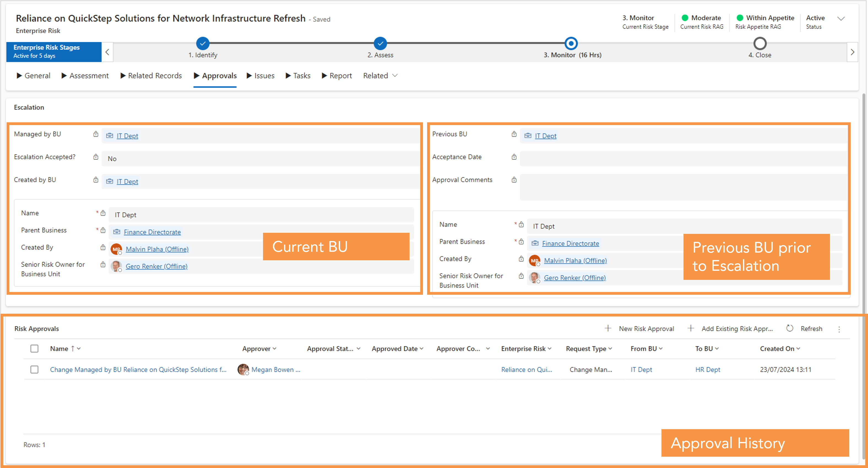Open Finance Directorate link under Current BU

click(152, 232)
